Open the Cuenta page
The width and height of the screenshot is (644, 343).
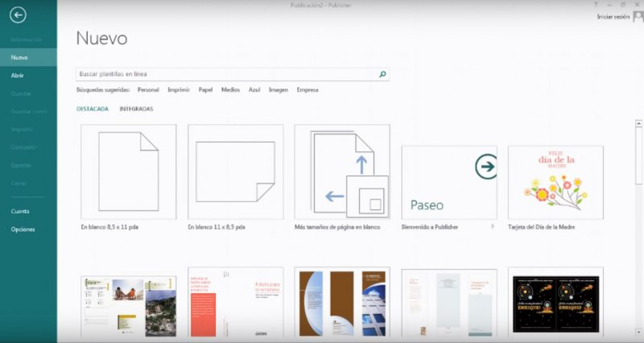19,211
